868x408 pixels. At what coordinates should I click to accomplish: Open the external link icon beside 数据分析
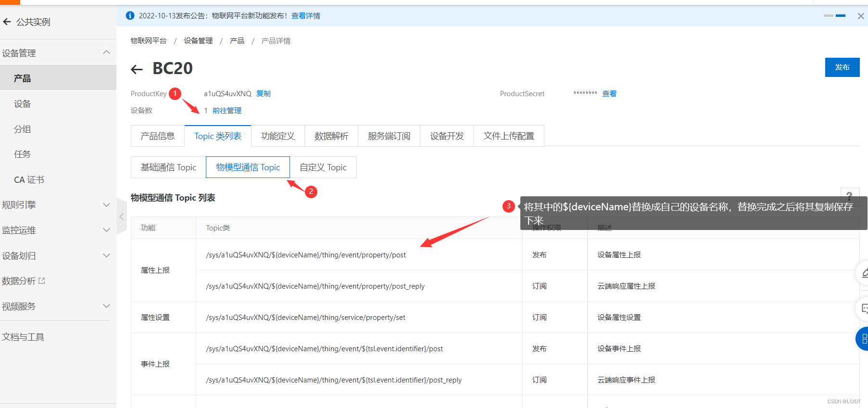click(x=42, y=280)
